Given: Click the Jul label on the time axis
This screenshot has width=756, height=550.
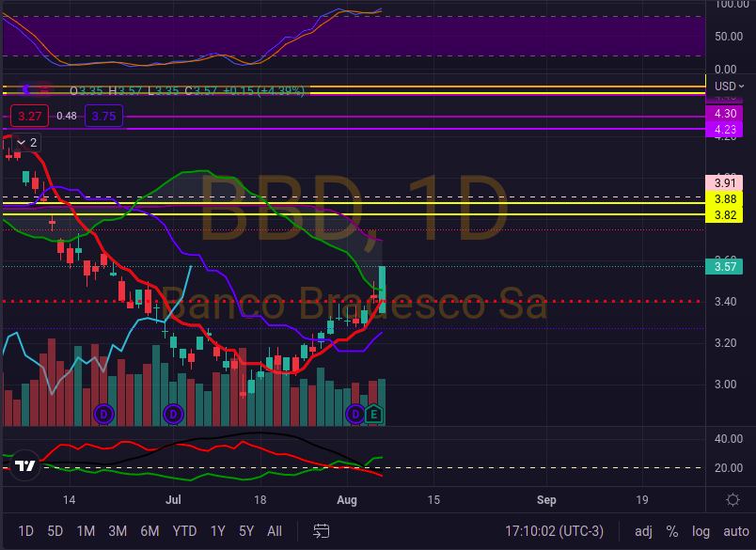Looking at the screenshot, I should pos(173,499).
